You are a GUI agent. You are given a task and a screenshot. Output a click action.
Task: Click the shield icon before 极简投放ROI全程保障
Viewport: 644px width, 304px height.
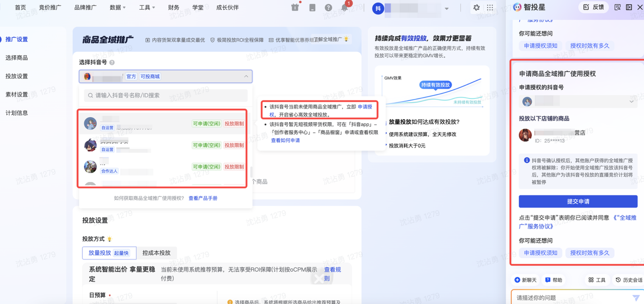point(213,40)
